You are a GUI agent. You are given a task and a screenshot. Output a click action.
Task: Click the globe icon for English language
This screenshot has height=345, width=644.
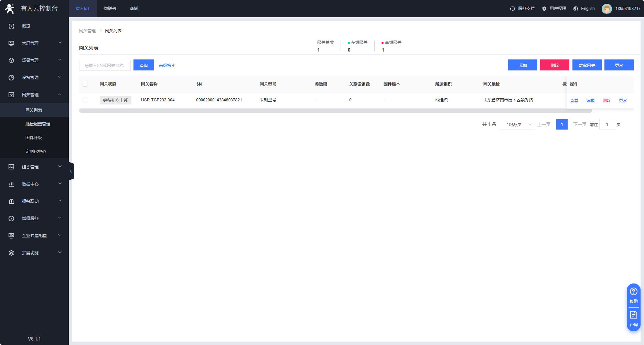576,9
